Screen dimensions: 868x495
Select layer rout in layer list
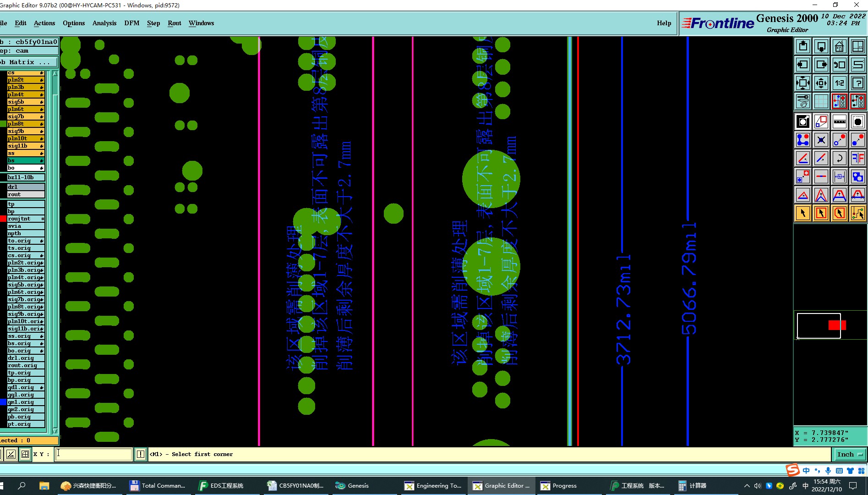click(26, 194)
